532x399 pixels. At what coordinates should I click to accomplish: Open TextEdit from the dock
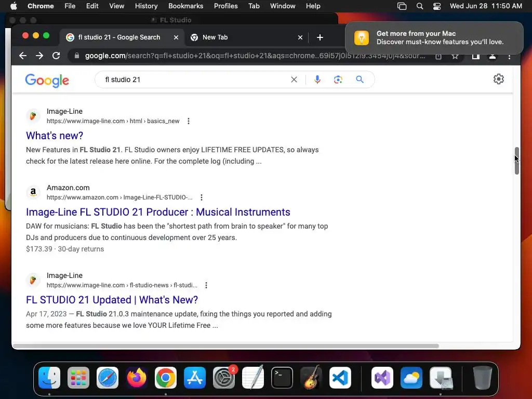click(253, 378)
